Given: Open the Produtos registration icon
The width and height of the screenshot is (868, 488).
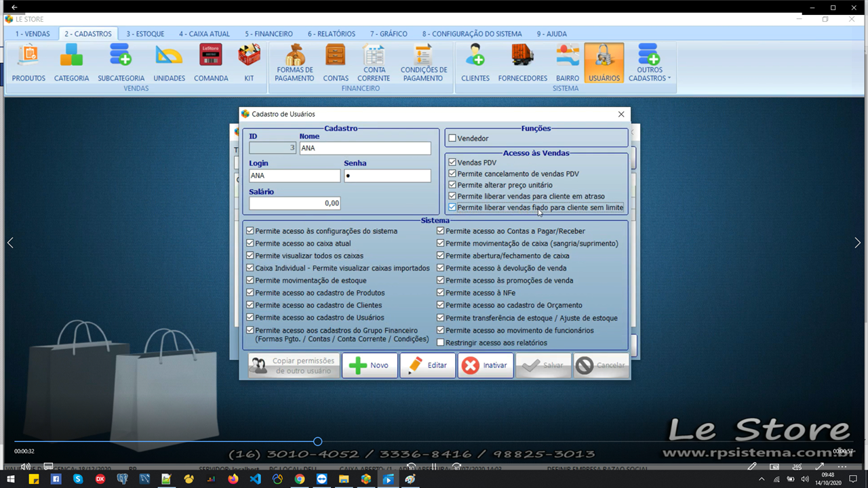Looking at the screenshot, I should [28, 63].
